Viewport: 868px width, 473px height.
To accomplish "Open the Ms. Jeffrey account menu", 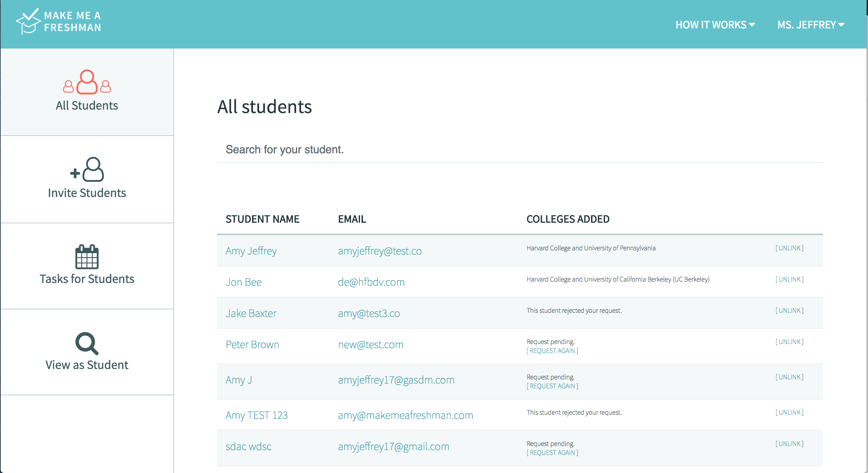I will point(810,25).
